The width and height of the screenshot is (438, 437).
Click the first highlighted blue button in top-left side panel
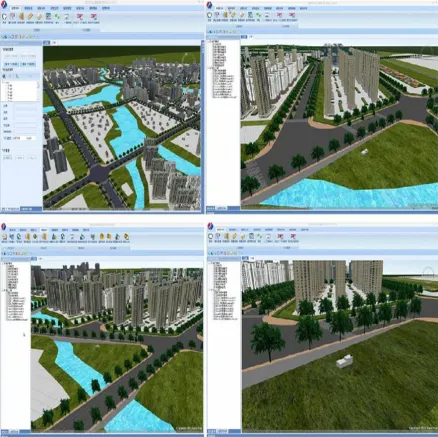coord(11,64)
